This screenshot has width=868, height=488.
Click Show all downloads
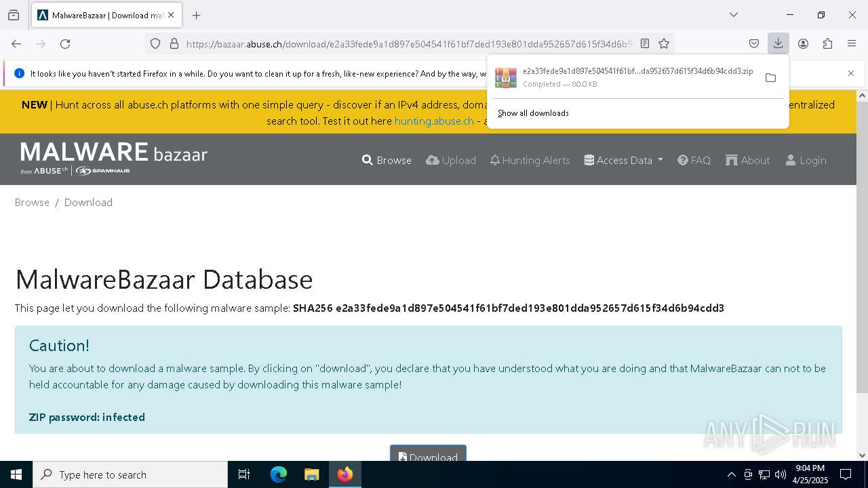coord(533,113)
